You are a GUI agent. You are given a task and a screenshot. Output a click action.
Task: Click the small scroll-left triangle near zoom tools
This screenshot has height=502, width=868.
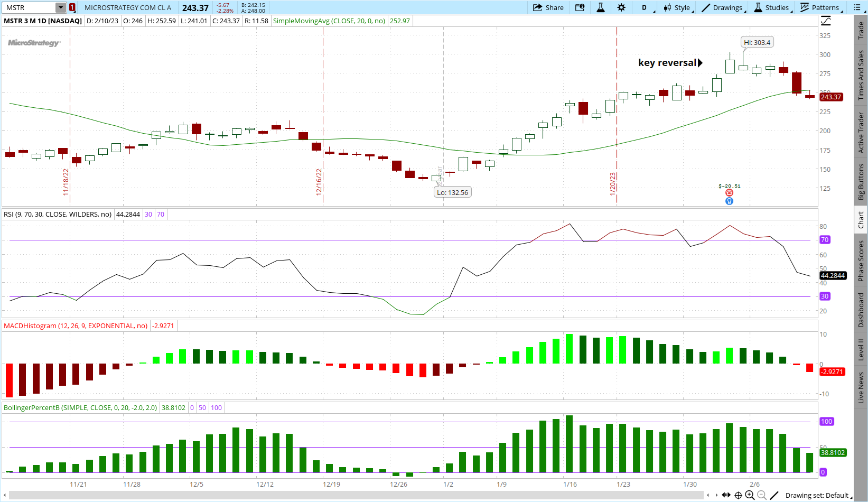pyautogui.click(x=708, y=495)
